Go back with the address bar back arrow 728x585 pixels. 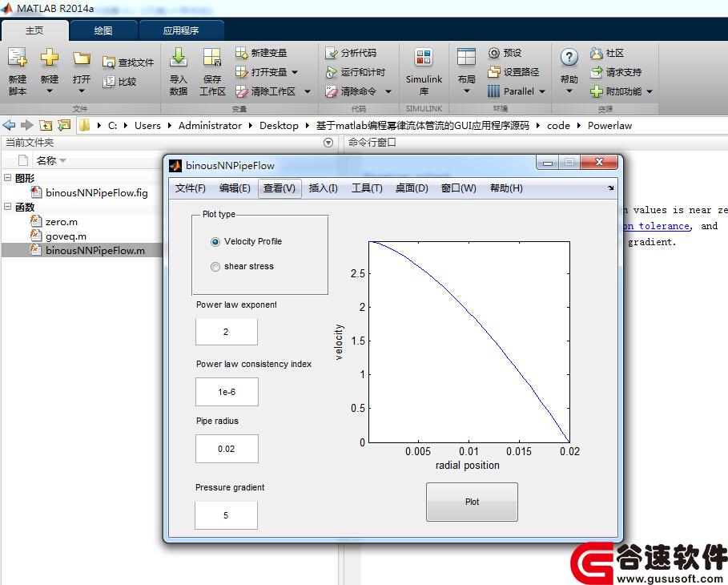coord(10,125)
